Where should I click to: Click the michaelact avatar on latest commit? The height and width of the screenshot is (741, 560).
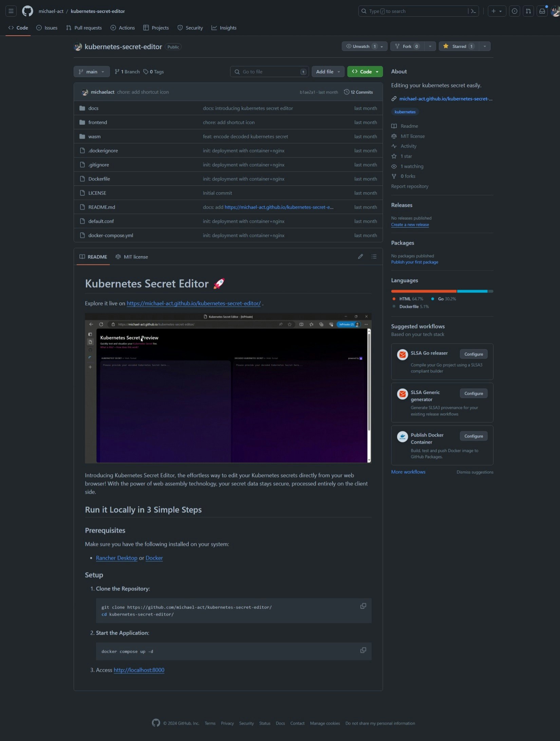click(x=85, y=92)
